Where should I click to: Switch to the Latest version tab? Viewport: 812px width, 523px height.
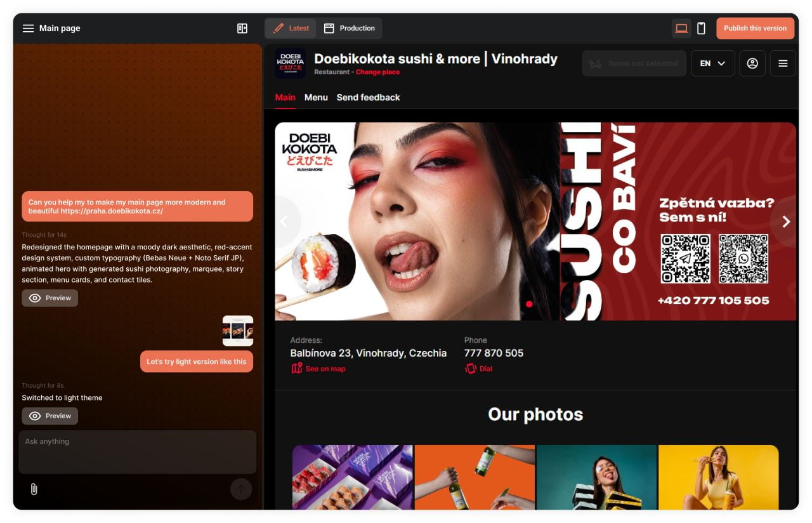(291, 28)
